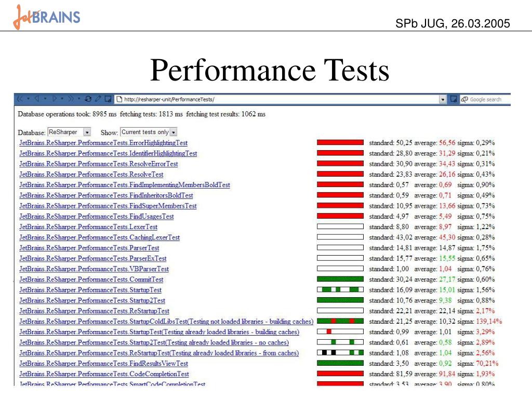Open StartupTest link mentioning building caches

pyautogui.click(x=159, y=332)
